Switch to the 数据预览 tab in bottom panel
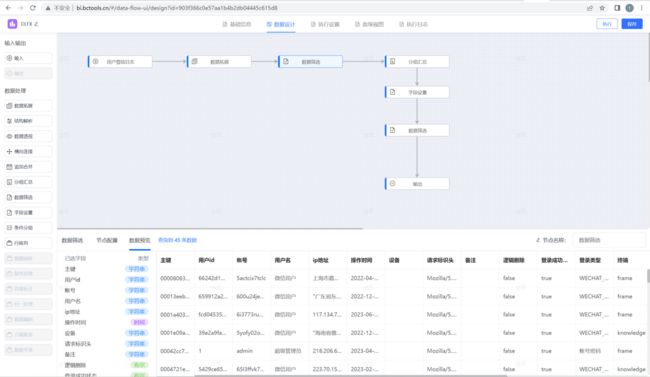The width and height of the screenshot is (650, 377). click(140, 240)
